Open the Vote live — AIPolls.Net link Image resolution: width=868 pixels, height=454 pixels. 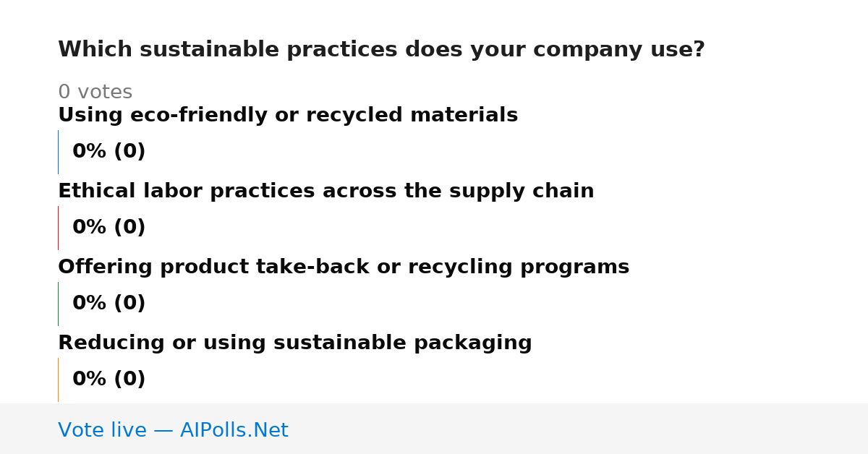click(x=173, y=430)
